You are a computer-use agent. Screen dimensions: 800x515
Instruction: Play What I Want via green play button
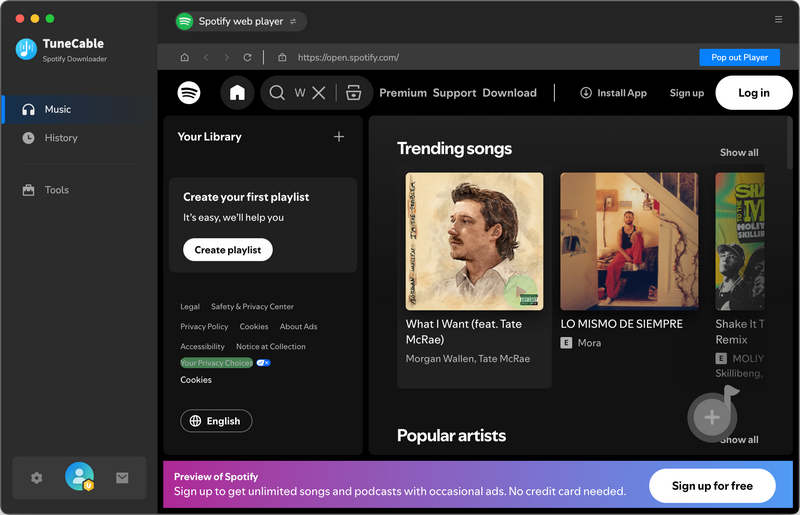520,291
